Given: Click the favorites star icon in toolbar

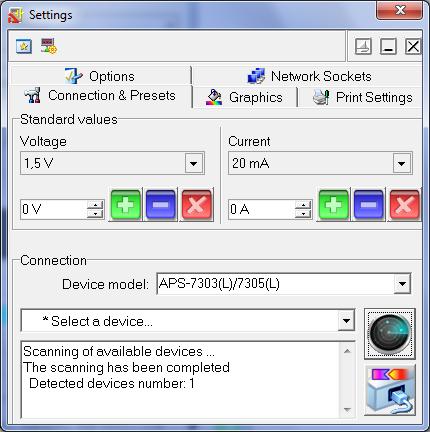Looking at the screenshot, I should pyautogui.click(x=24, y=46).
